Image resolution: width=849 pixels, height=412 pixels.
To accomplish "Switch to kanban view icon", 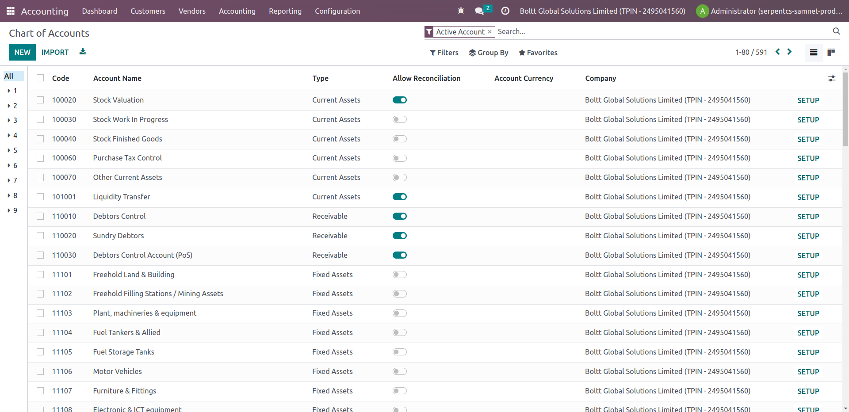I will click(x=831, y=53).
